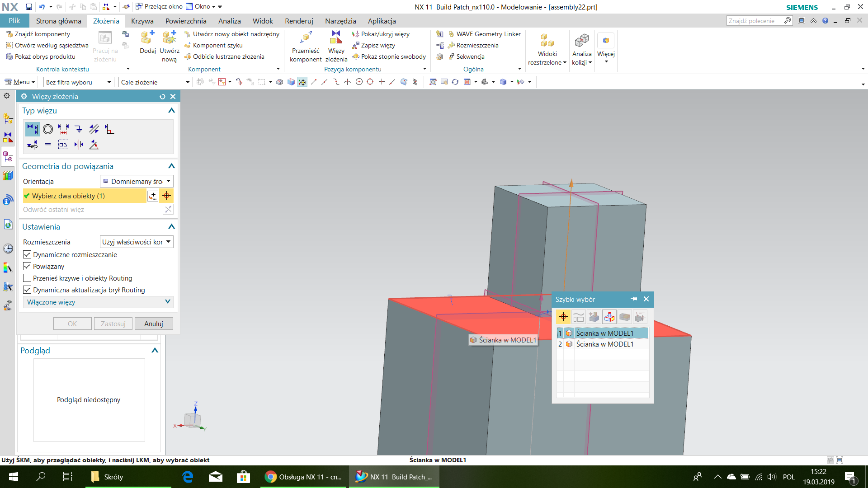
Task: Pin the Szybki wybór panel
Action: pyautogui.click(x=634, y=299)
